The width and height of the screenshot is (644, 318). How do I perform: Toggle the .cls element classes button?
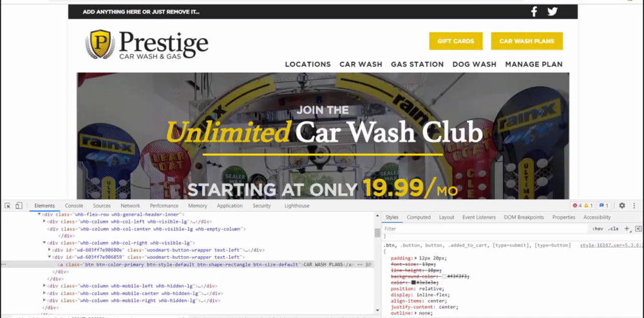613,229
